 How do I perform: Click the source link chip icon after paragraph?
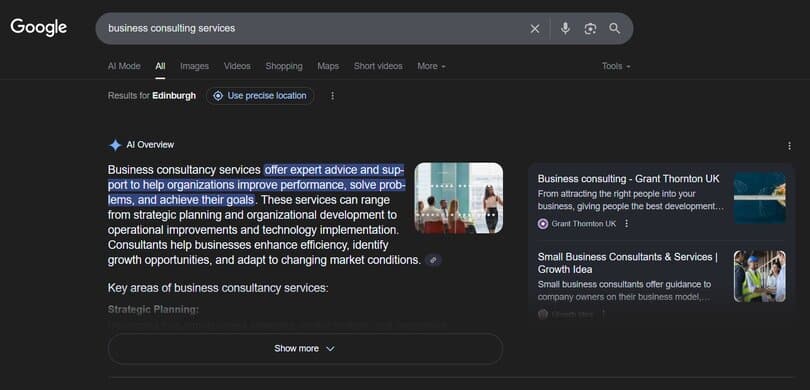tap(433, 260)
